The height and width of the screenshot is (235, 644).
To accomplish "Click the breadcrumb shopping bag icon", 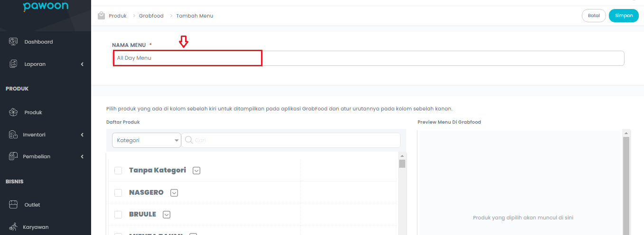I will coord(101,16).
